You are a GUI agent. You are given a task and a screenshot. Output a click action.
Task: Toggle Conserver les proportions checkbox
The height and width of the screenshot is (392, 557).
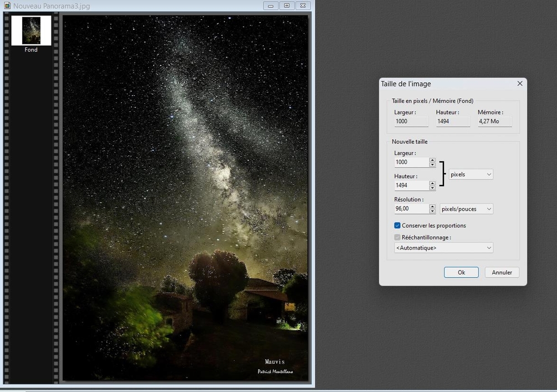point(397,225)
